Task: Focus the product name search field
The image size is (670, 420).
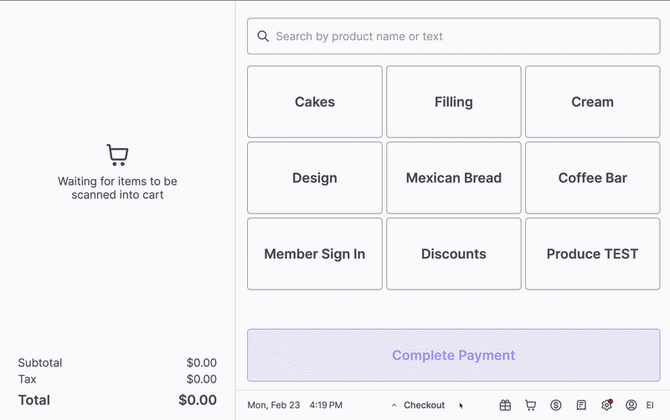Action: pos(460,36)
